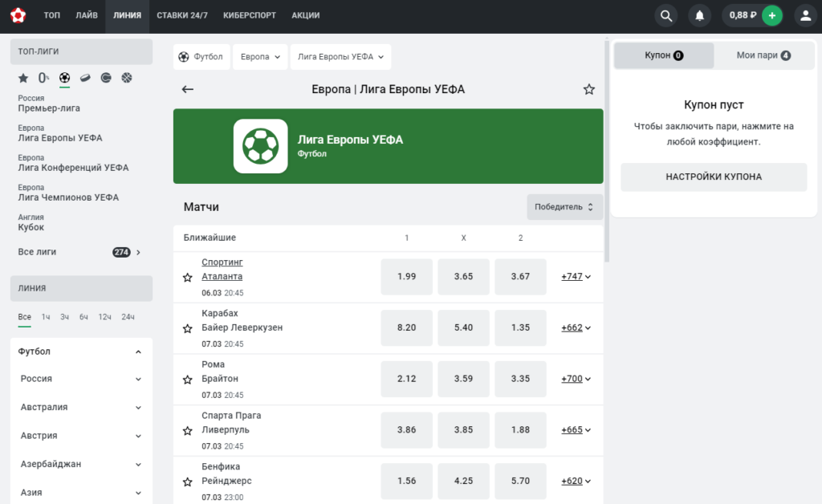Open the Спортинг team link
The height and width of the screenshot is (504, 822).
(x=222, y=262)
